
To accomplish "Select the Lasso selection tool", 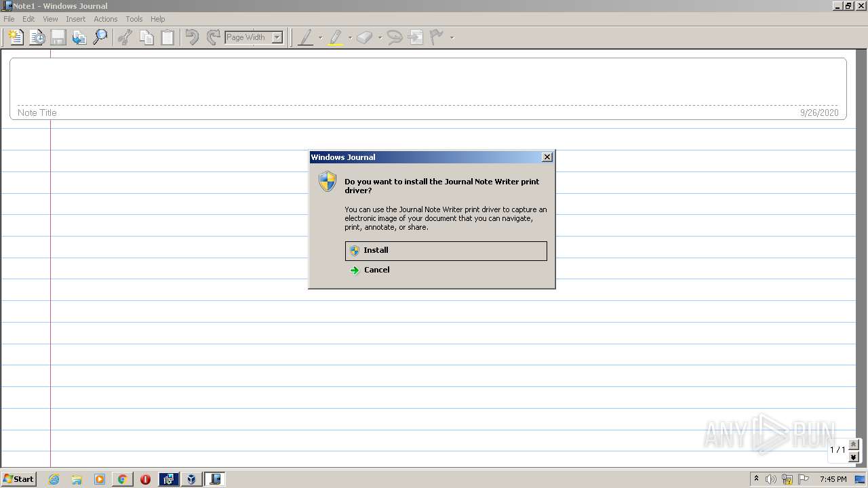I will pyautogui.click(x=395, y=37).
